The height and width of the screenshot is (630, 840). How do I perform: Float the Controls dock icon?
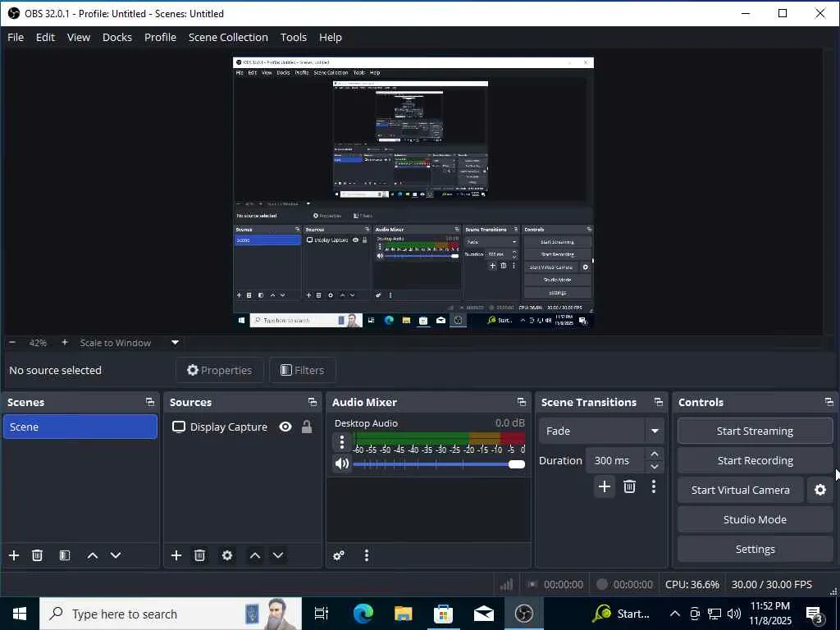[829, 402]
